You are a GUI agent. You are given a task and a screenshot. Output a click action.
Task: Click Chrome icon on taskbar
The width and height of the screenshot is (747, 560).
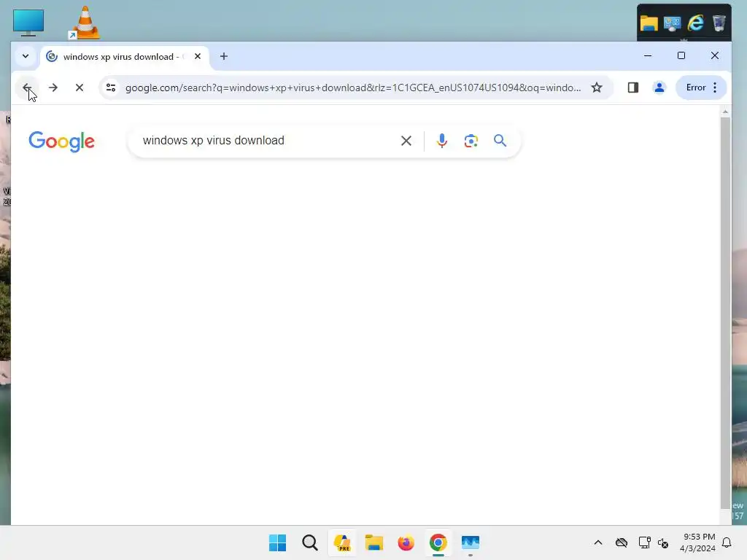pos(438,542)
